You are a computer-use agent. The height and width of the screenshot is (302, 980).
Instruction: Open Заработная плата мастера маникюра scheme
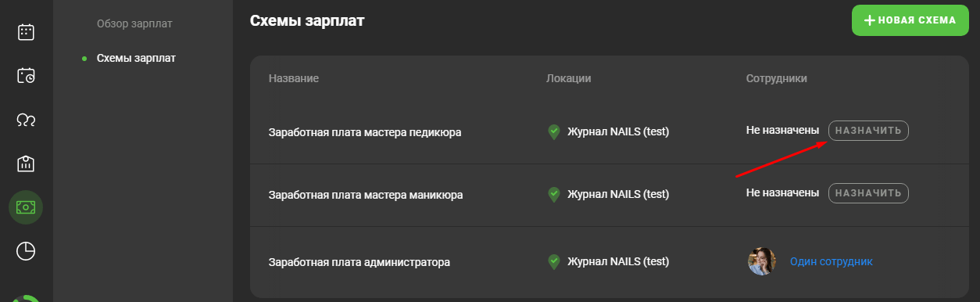point(366,195)
